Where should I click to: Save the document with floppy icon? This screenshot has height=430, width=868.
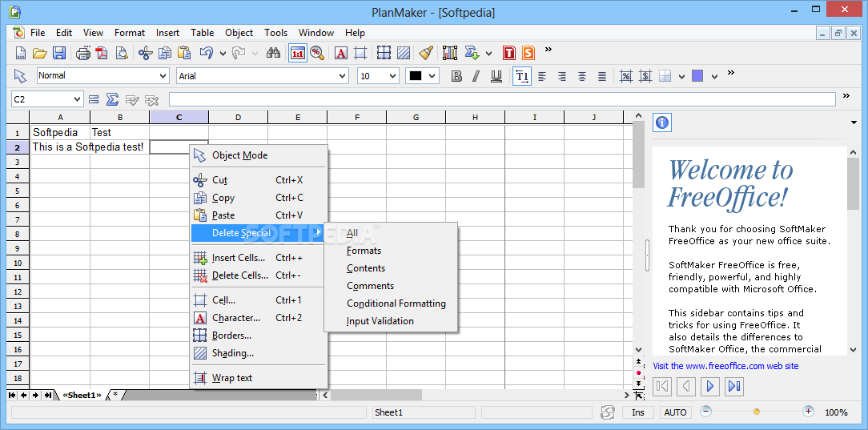click(x=58, y=53)
